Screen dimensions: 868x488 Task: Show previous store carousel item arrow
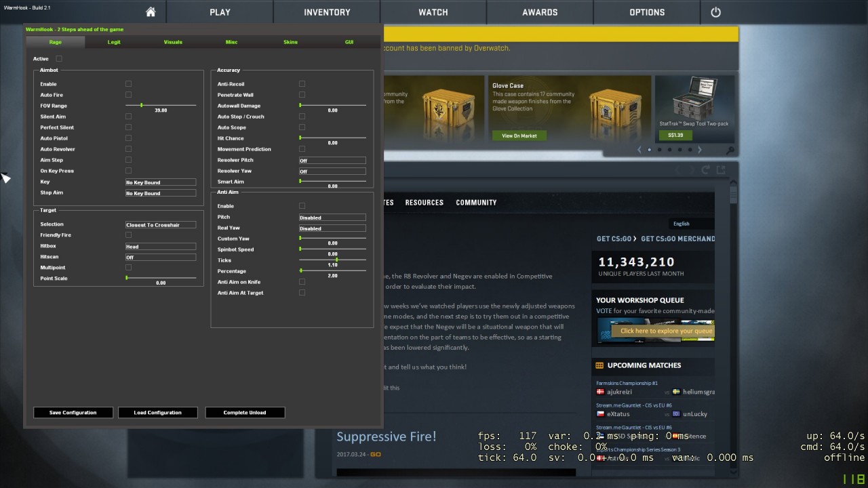tap(639, 150)
